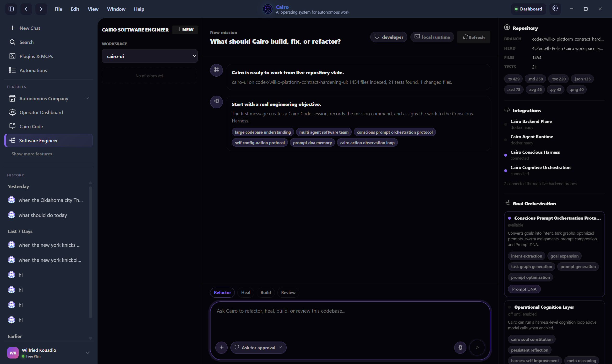
Task: Open the cairo-ui workspace dropdown
Action: [x=150, y=56]
